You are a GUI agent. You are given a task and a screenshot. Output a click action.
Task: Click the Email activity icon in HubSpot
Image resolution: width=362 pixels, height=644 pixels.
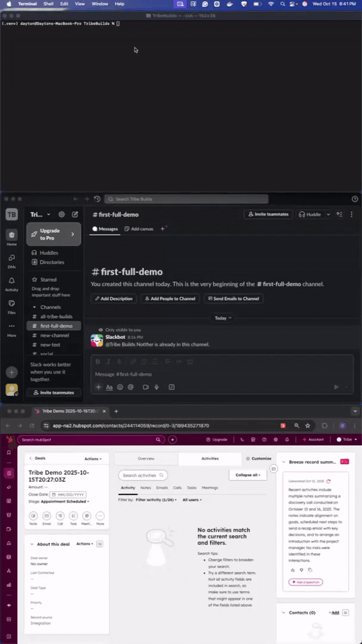[47, 516]
